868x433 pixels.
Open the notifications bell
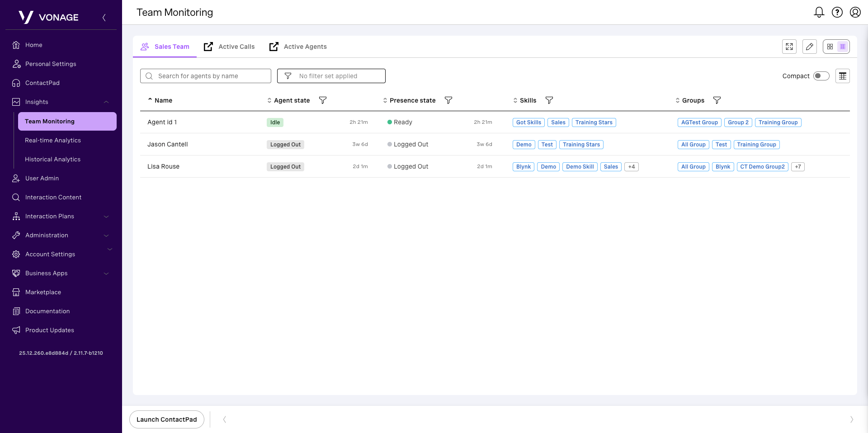[x=819, y=12]
